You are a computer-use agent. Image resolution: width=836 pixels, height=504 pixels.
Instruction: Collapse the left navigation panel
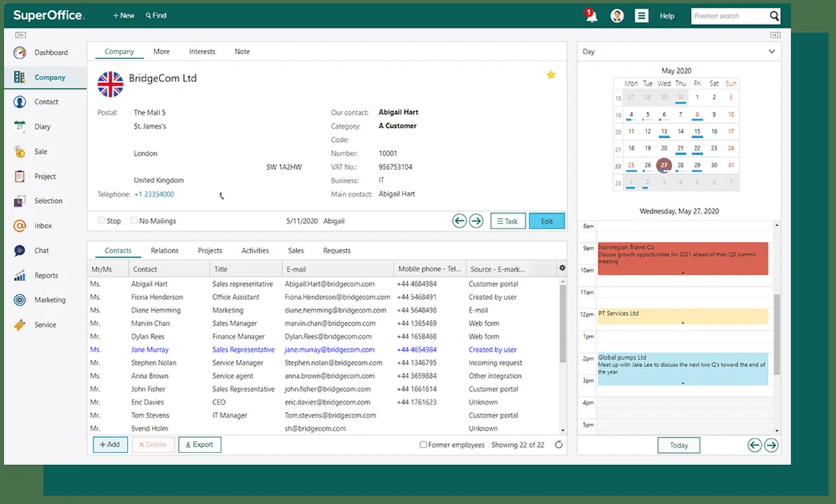pos(20,35)
